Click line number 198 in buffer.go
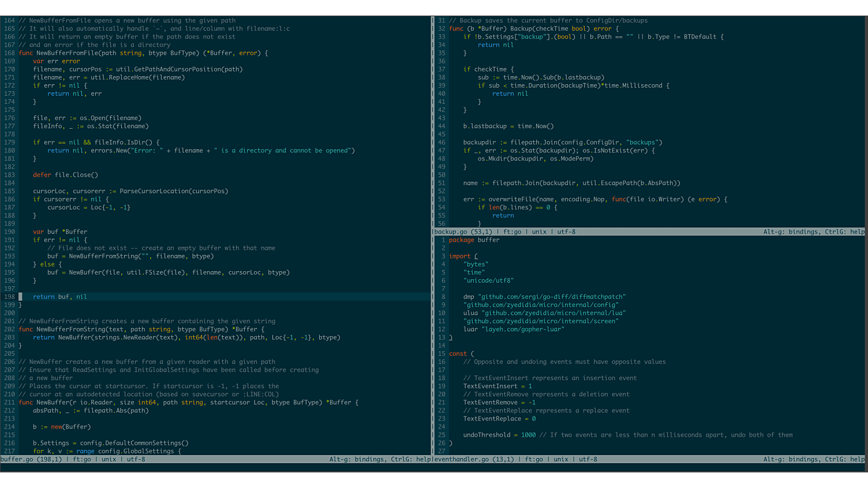This screenshot has height=488, width=868. tap(9, 296)
